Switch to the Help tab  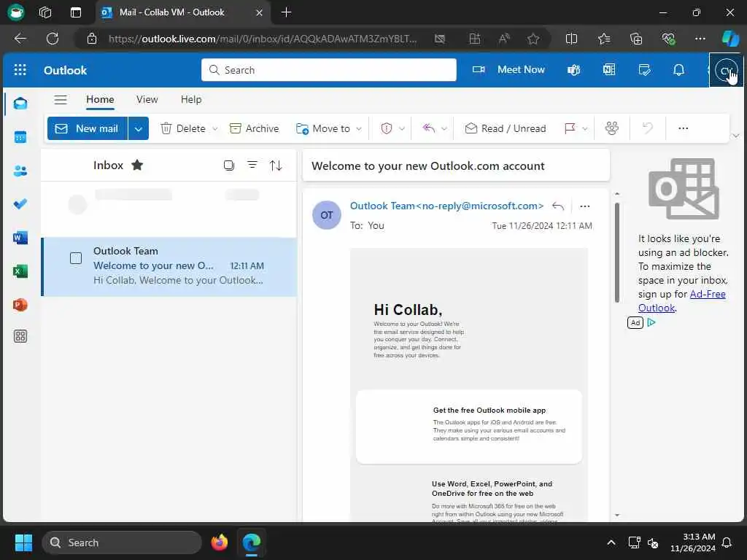coord(191,99)
